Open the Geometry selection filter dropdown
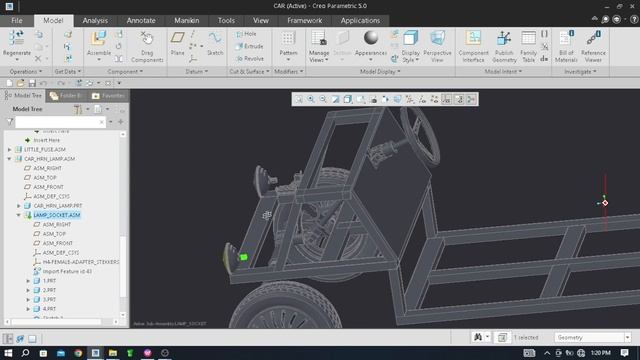 627,338
